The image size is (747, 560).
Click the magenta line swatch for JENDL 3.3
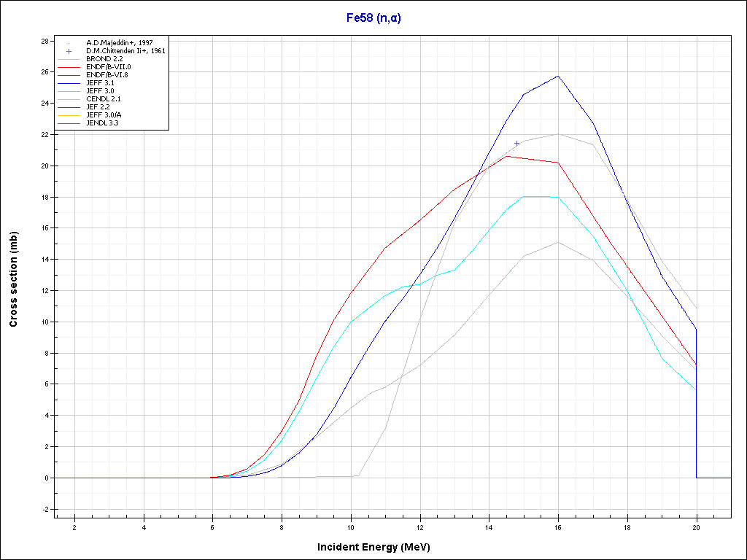(69, 123)
